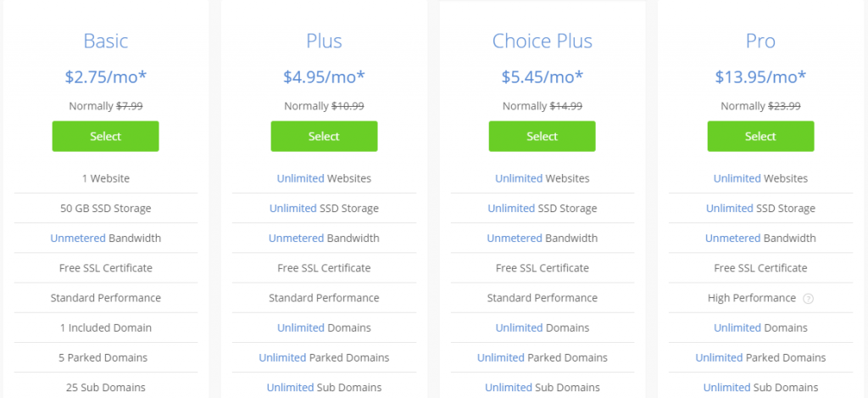Viewport: 868px width, 398px height.
Task: Click the Choice Plus plan title heading
Action: pos(542,41)
